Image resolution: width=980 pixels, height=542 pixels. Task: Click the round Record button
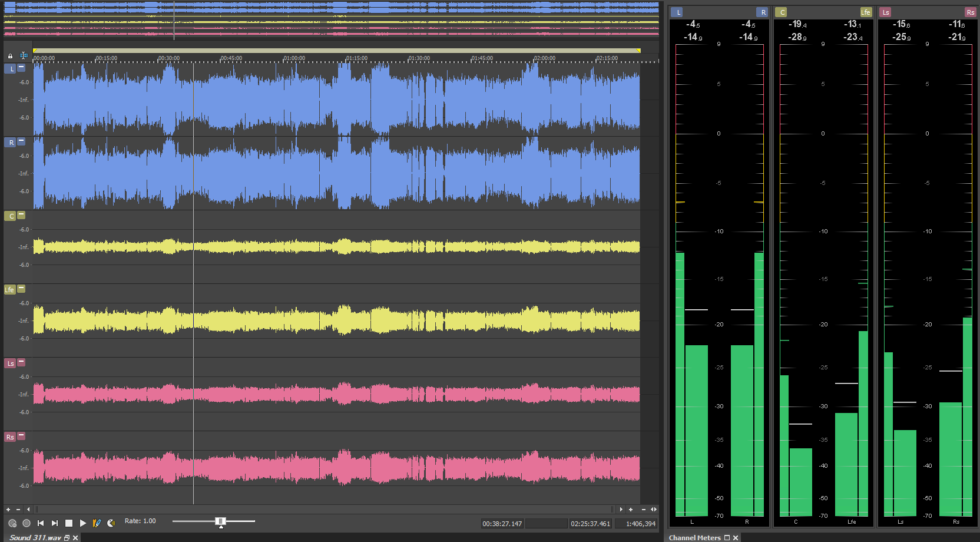coord(27,523)
